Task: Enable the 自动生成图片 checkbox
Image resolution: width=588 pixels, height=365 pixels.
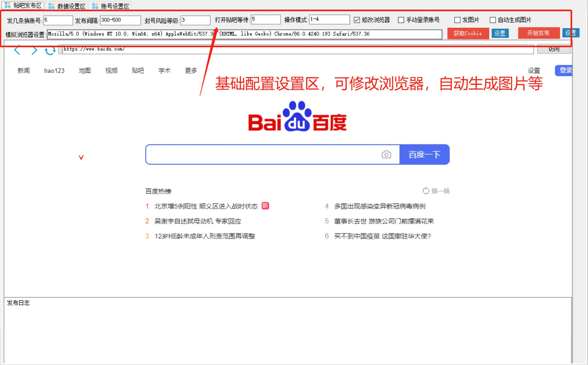Action: pos(492,20)
